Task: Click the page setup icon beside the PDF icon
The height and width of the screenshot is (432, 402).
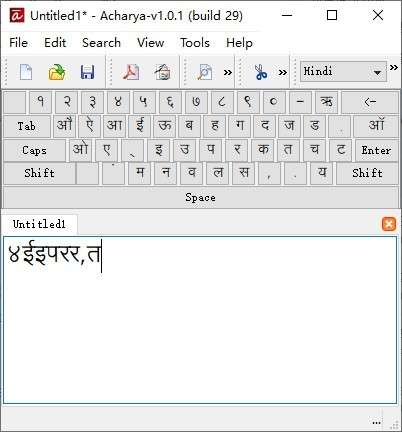Action: [x=162, y=72]
